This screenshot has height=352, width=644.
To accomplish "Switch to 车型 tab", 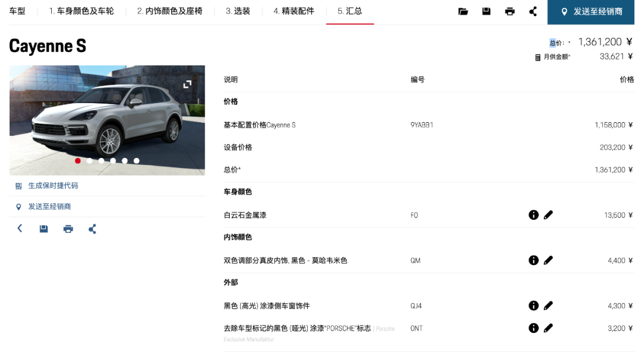I will pyautogui.click(x=17, y=11).
